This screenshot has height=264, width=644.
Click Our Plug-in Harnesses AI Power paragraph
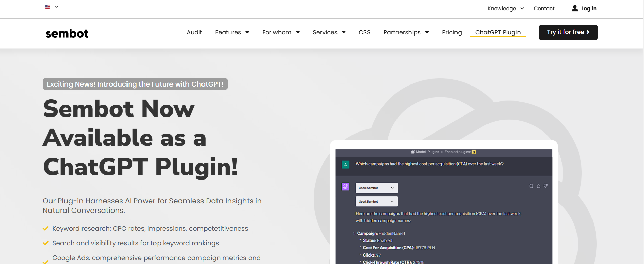[152, 206]
